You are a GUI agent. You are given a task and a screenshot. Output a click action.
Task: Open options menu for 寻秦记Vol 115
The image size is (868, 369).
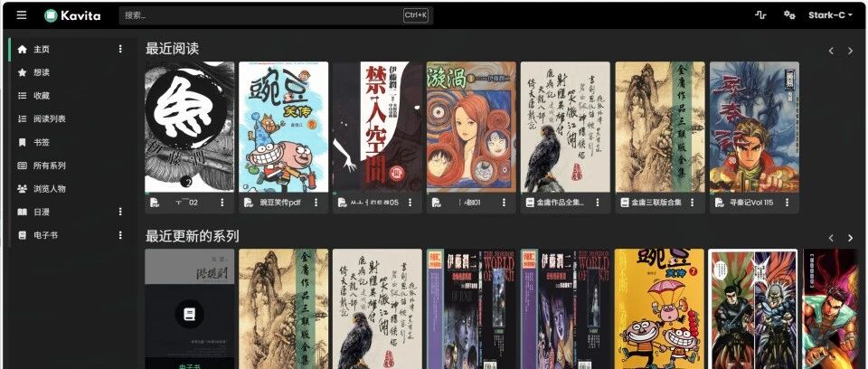click(x=787, y=203)
